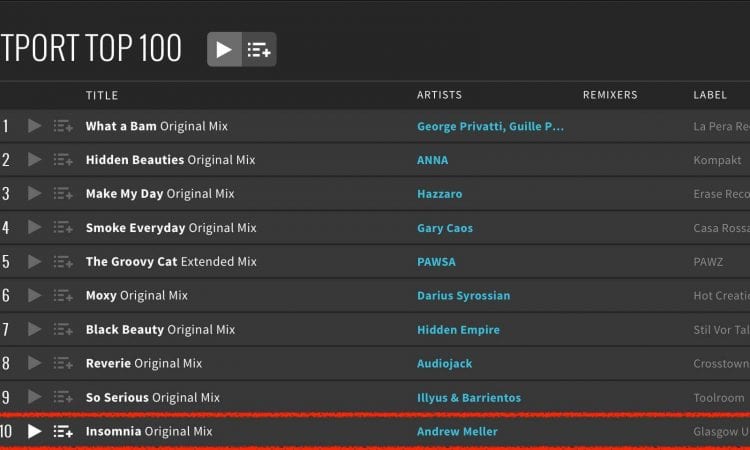The width and height of the screenshot is (750, 450).
Task: Open artist page for ANNA
Action: 432,160
